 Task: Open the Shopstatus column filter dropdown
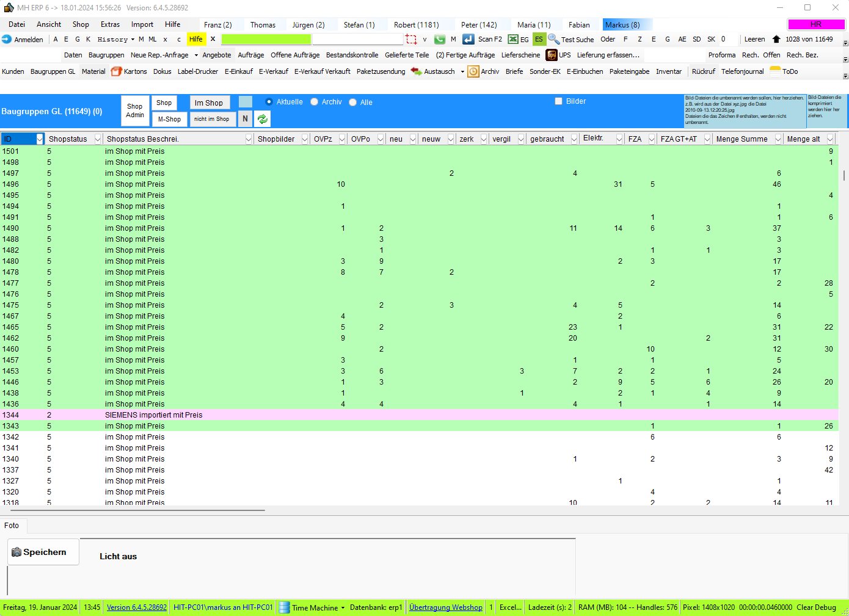(97, 139)
